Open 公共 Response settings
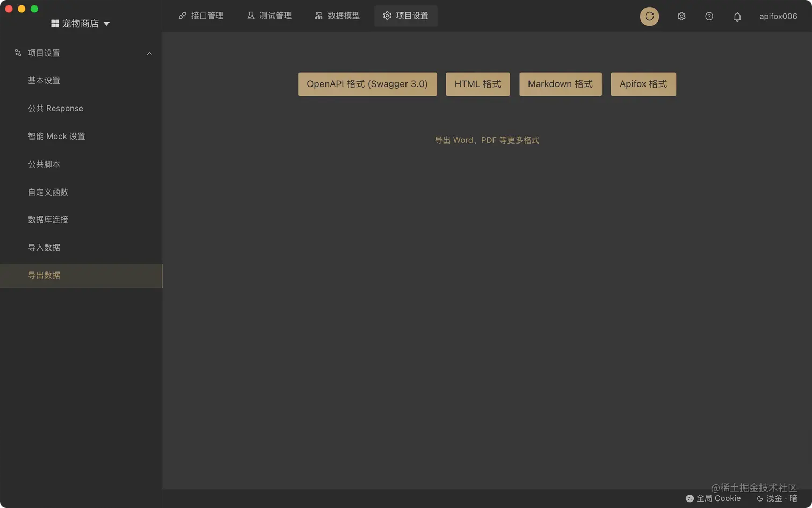Image resolution: width=812 pixels, height=508 pixels. (81, 109)
